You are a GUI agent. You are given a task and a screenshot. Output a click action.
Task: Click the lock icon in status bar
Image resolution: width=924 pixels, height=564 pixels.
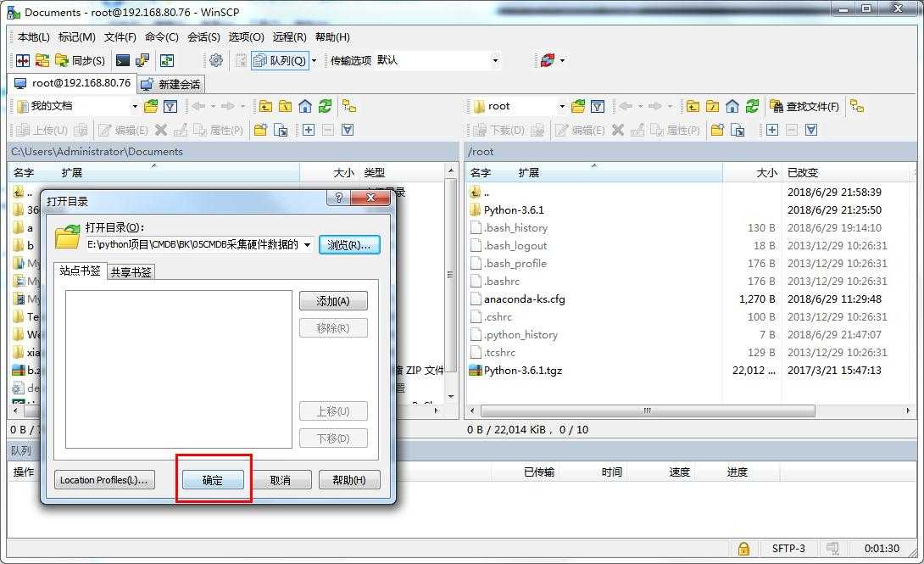[x=743, y=549]
